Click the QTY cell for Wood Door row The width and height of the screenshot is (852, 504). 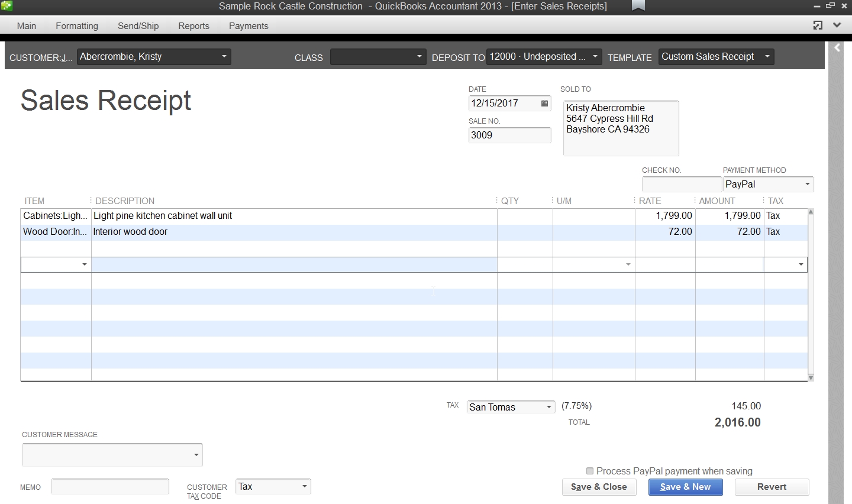525,232
